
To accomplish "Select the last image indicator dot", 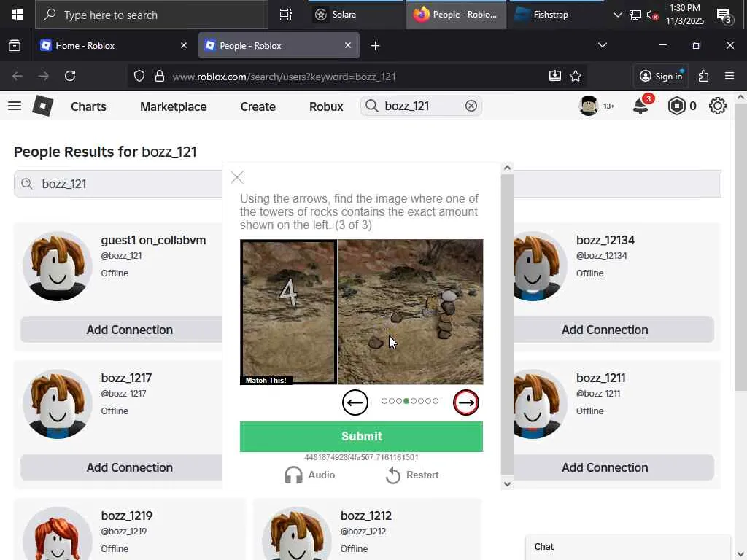I will click(435, 401).
